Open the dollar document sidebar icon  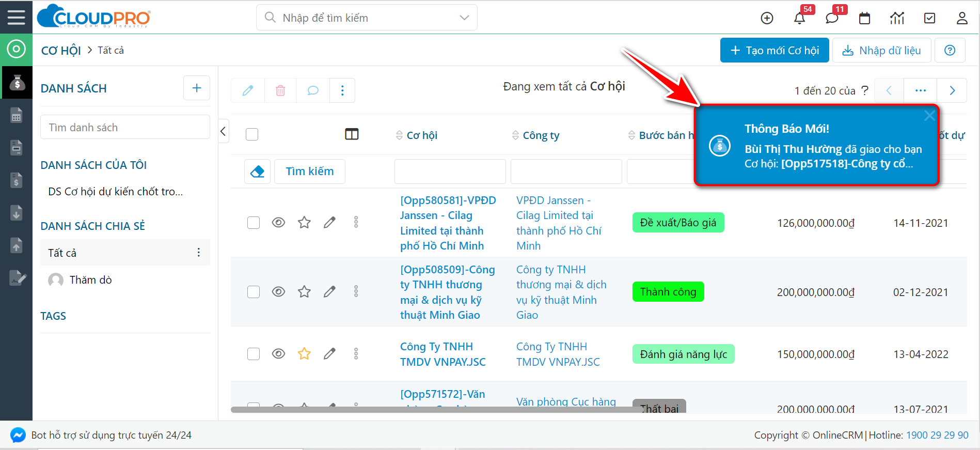coord(17,180)
